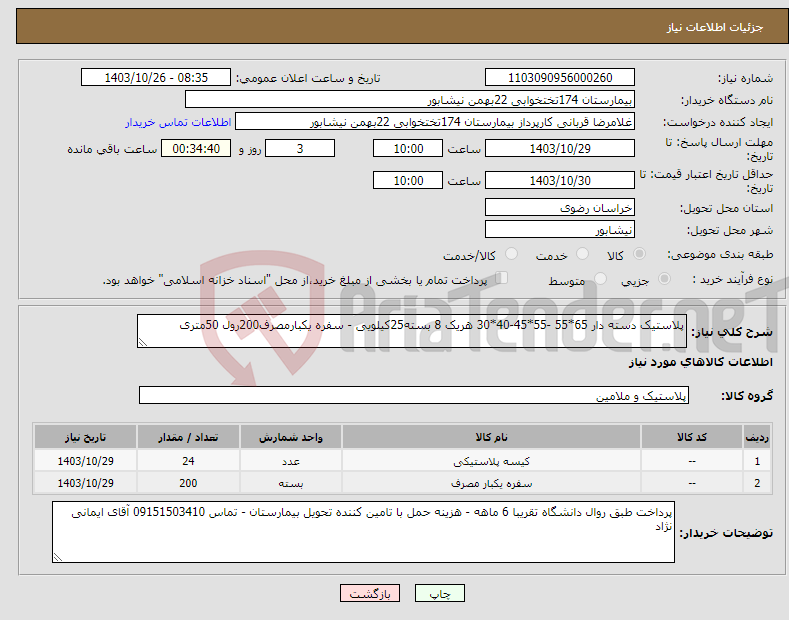
Task: Click the نوع فرآیند خرید label
Action: [733, 279]
